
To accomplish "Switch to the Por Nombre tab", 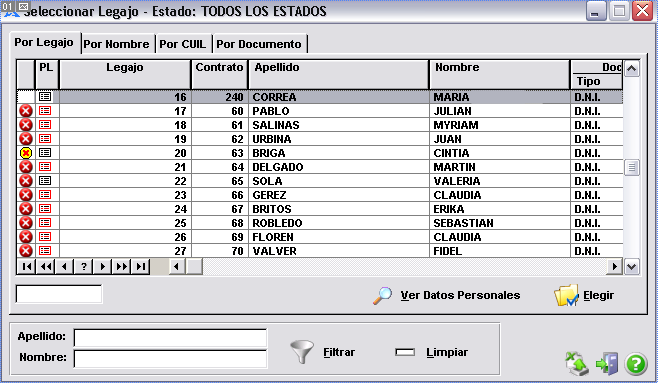I will [x=116, y=44].
